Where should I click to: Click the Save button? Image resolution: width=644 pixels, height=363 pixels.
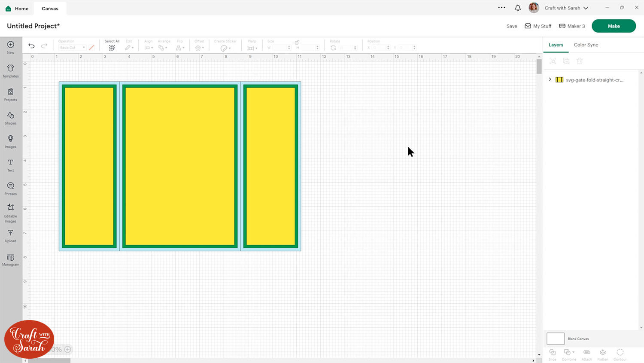[512, 26]
